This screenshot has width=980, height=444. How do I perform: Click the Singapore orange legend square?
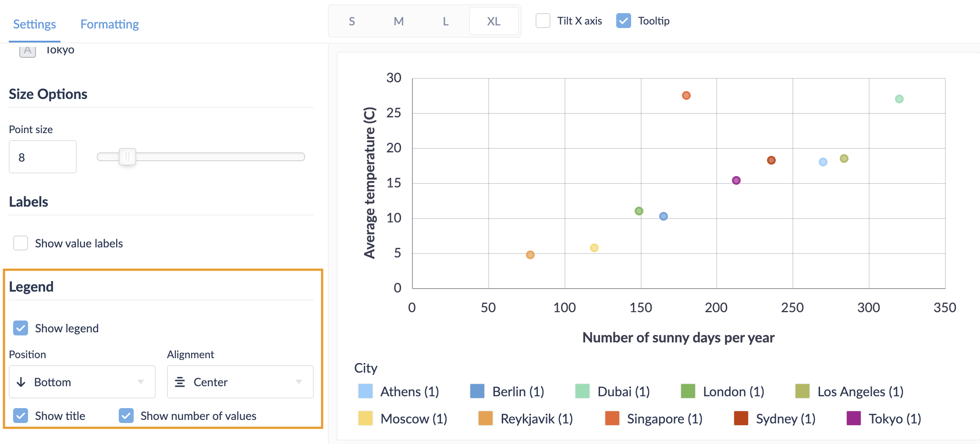tap(612, 419)
